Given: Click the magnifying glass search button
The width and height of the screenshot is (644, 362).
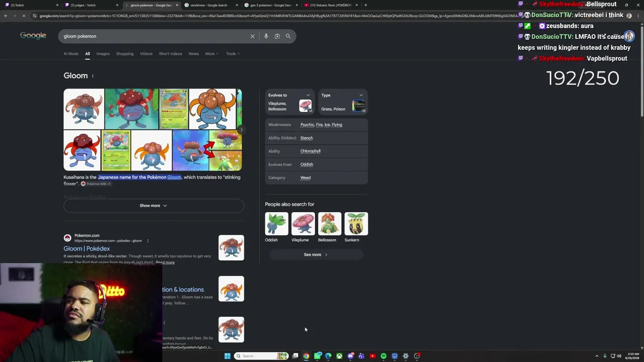Looking at the screenshot, I should pos(288,36).
